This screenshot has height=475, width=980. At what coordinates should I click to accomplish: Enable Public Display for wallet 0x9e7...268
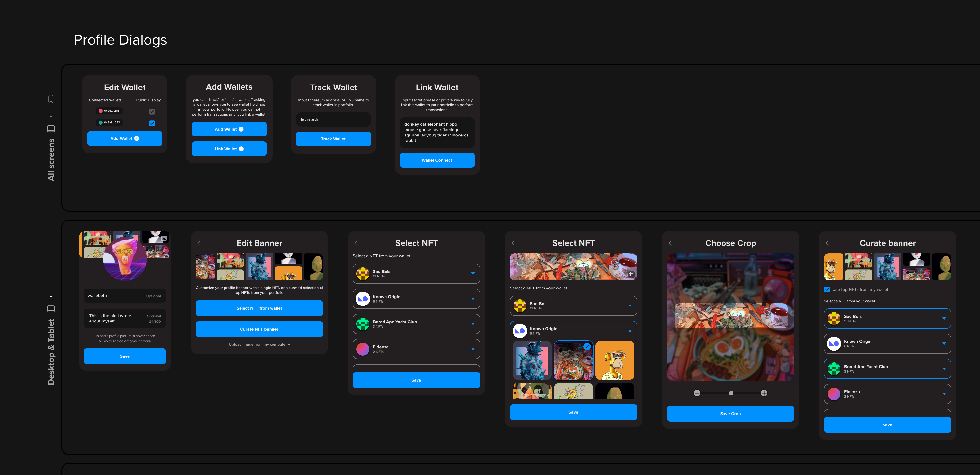pos(152,111)
